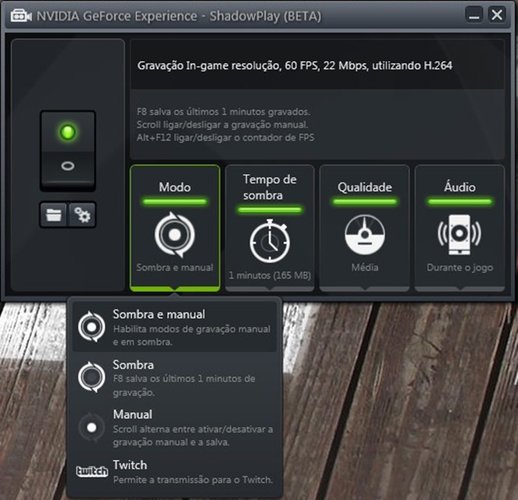518x500 pixels.
Task: Expand the Áudio dropdown tile
Action: (459, 228)
